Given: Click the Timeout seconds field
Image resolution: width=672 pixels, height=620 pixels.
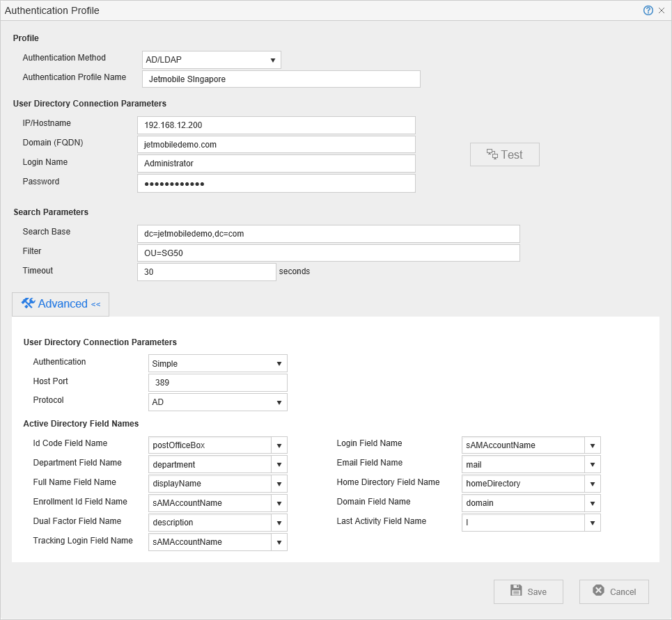Looking at the screenshot, I should [x=206, y=272].
